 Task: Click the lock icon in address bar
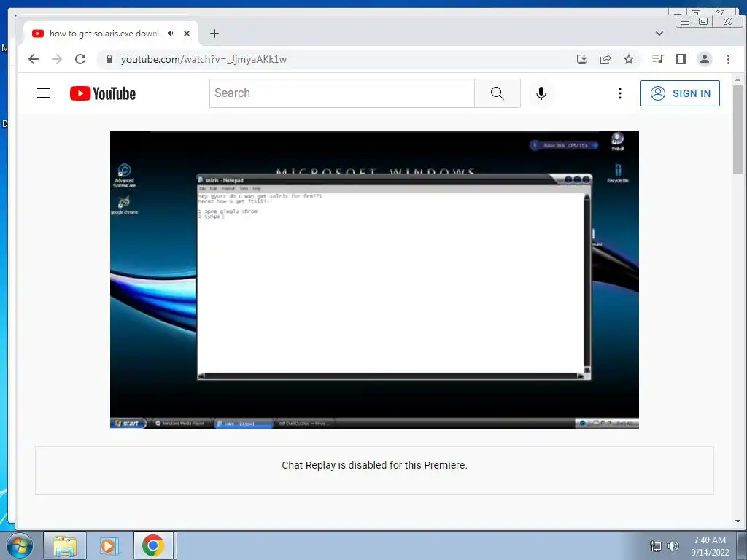coord(109,59)
